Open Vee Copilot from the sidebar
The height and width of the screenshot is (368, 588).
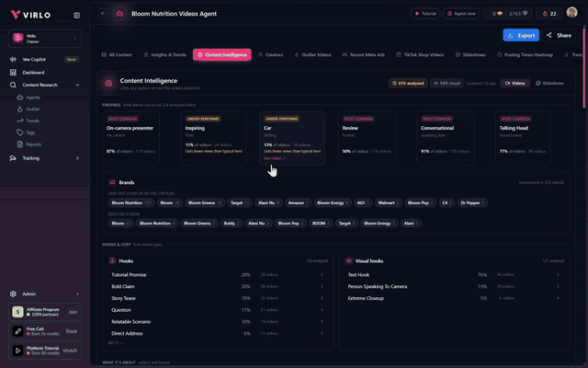[x=34, y=59]
